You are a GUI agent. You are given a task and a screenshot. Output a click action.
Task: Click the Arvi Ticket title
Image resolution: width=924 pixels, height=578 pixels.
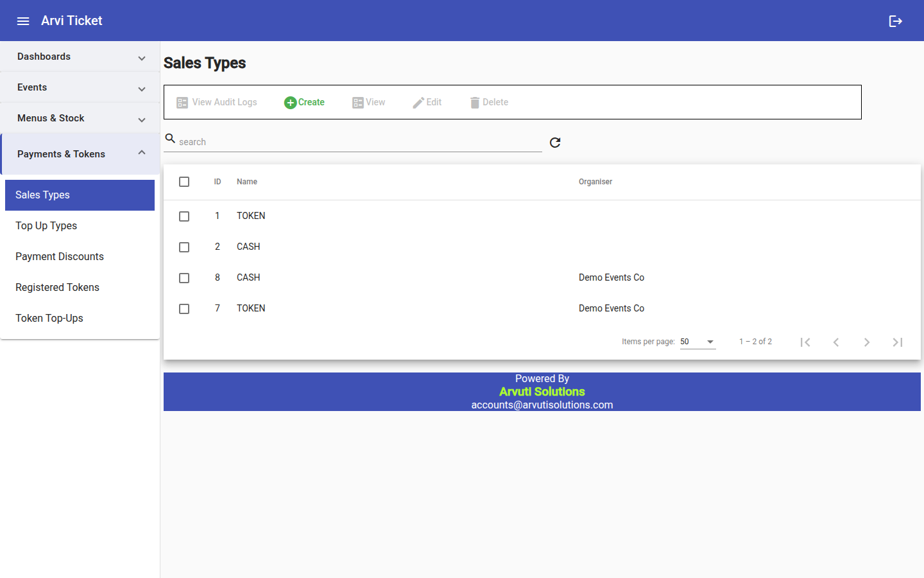(72, 21)
